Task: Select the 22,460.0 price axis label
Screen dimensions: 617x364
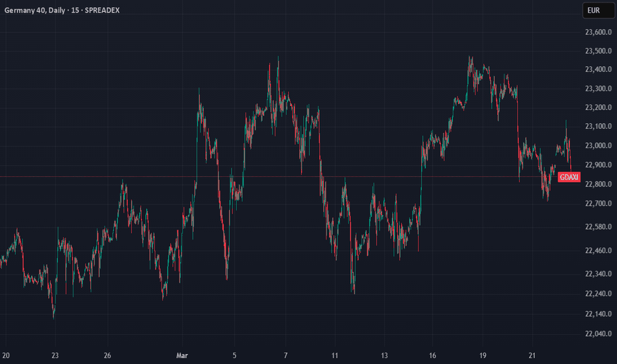Action: tap(598, 251)
